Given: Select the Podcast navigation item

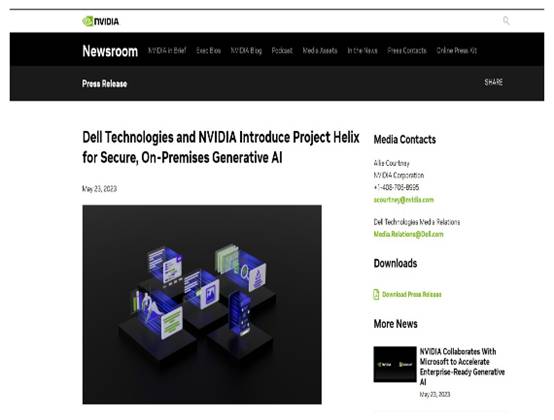Looking at the screenshot, I should pyautogui.click(x=282, y=51).
